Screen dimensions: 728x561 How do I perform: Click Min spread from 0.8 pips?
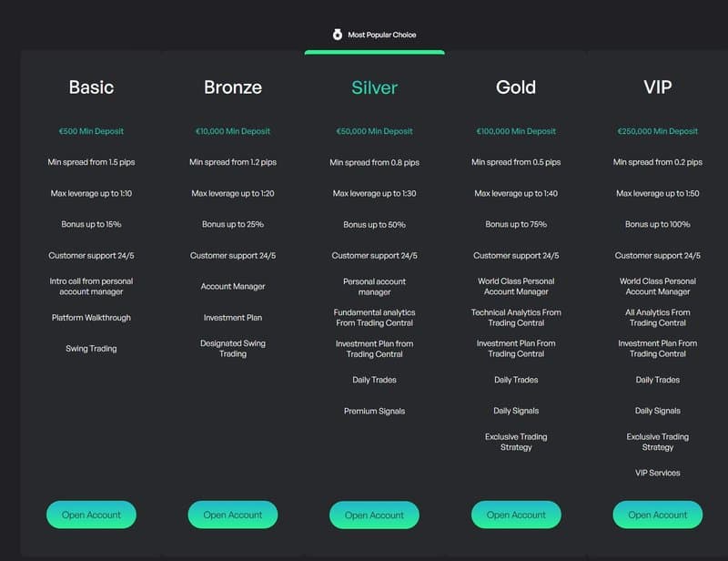tap(374, 163)
